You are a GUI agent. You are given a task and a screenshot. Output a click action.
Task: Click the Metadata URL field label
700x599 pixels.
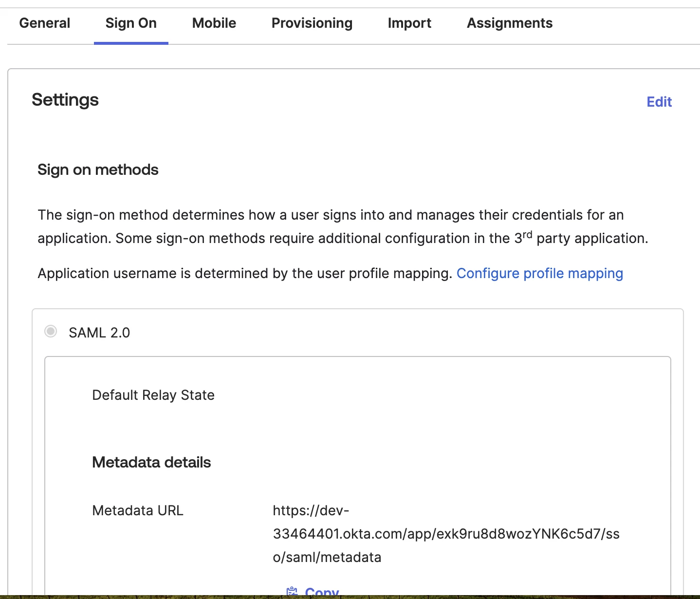pos(138,510)
